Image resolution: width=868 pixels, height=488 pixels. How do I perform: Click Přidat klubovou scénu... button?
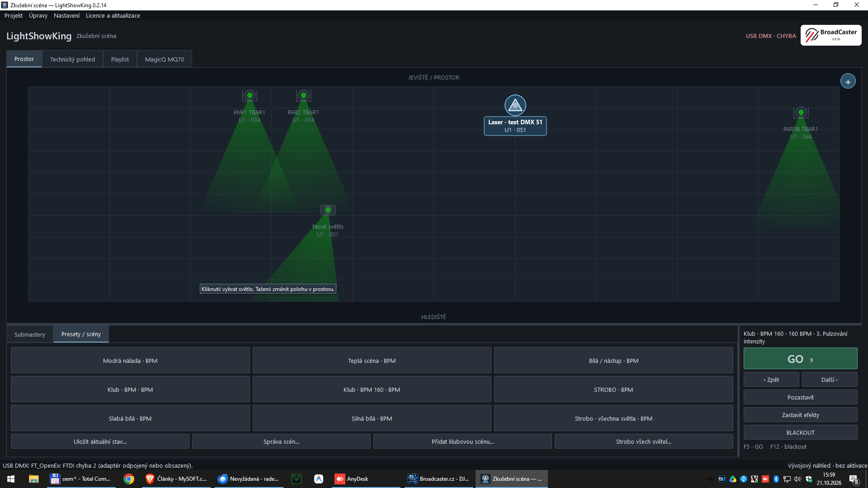point(462,441)
